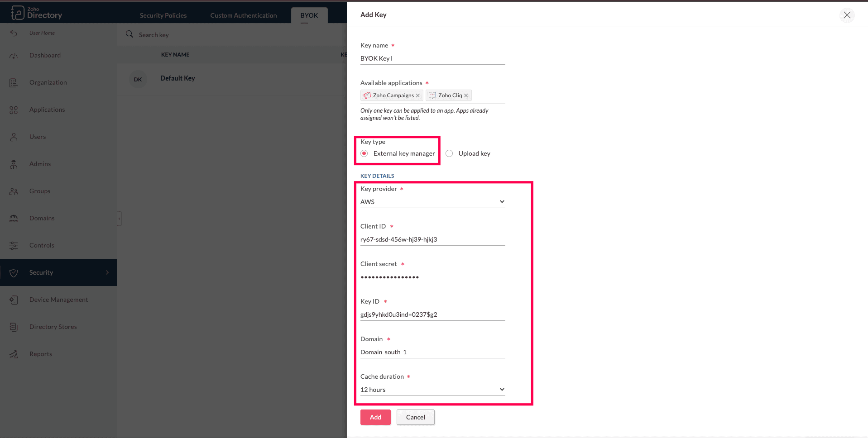Switch to the Security Policies tab

coord(163,15)
